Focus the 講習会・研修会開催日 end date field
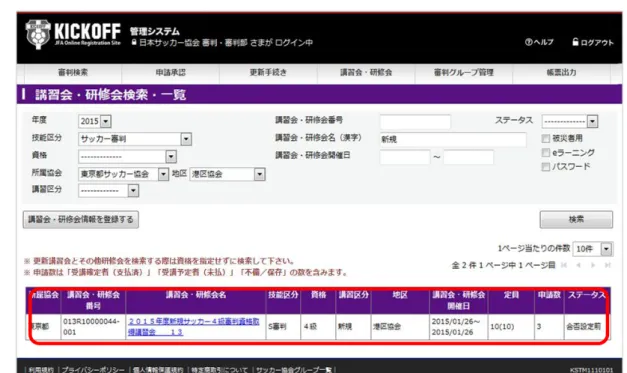Viewport: 627px width, 373px height. click(468, 157)
